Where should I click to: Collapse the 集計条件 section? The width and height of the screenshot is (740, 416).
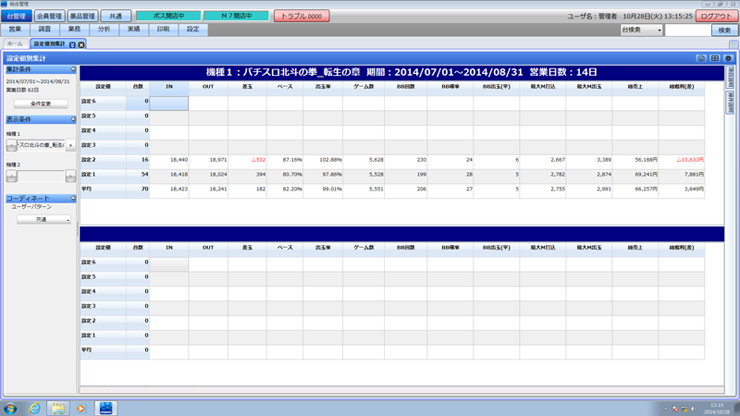click(73, 69)
